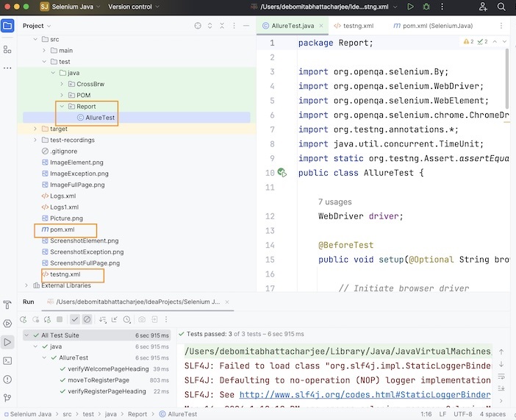Switch to the pom.xml editor tab
This screenshot has width=516, height=420.
(x=431, y=26)
